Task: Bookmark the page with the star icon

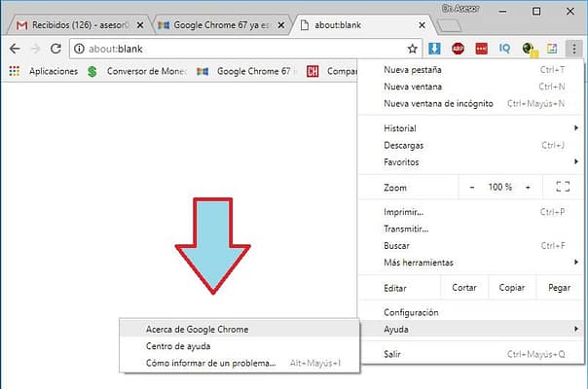Action: point(413,49)
